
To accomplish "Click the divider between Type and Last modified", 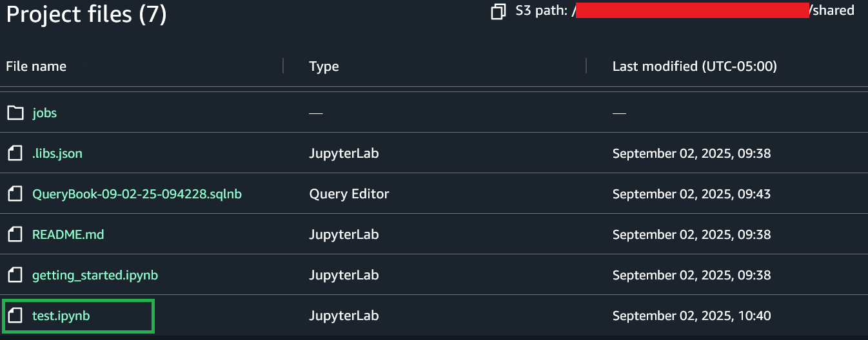I will [x=586, y=66].
